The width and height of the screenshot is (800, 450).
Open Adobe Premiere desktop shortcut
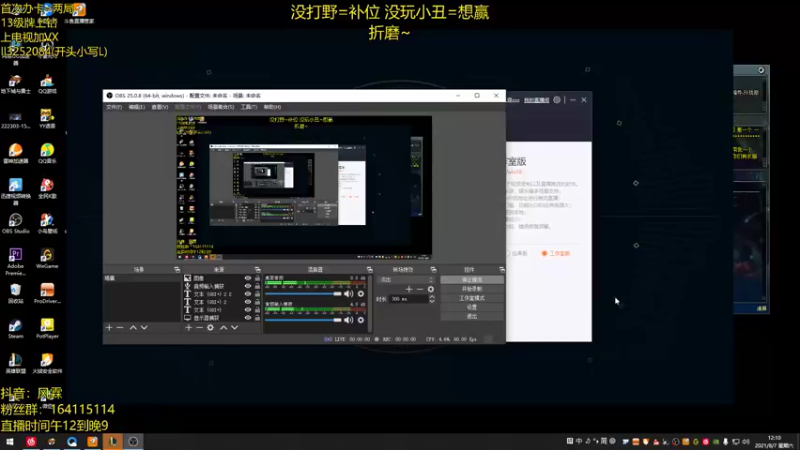pos(15,262)
